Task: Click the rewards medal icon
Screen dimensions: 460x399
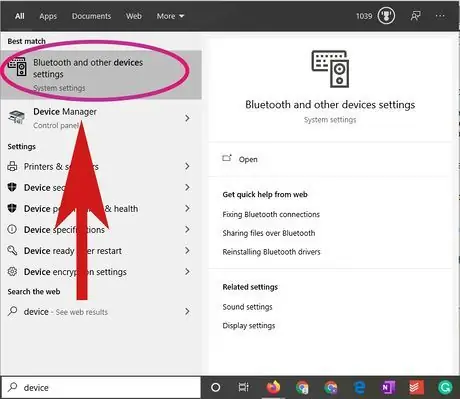Action: click(386, 16)
